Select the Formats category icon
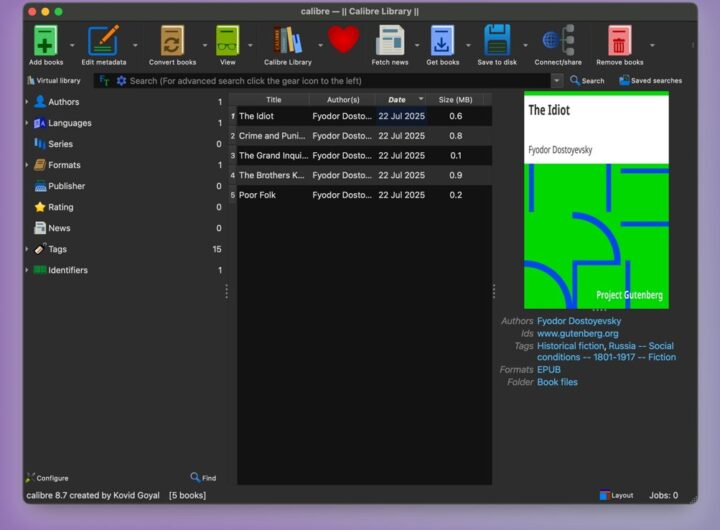This screenshot has width=720, height=530. click(x=40, y=165)
